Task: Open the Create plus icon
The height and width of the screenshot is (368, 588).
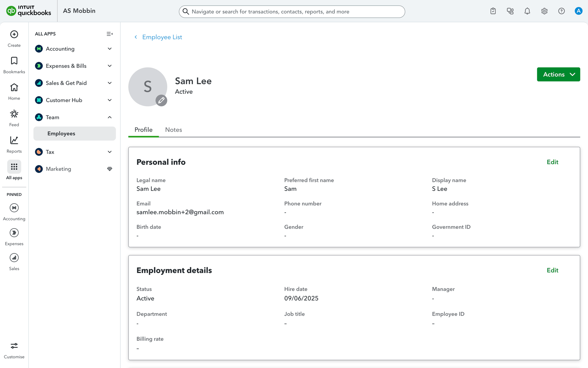Action: click(14, 34)
